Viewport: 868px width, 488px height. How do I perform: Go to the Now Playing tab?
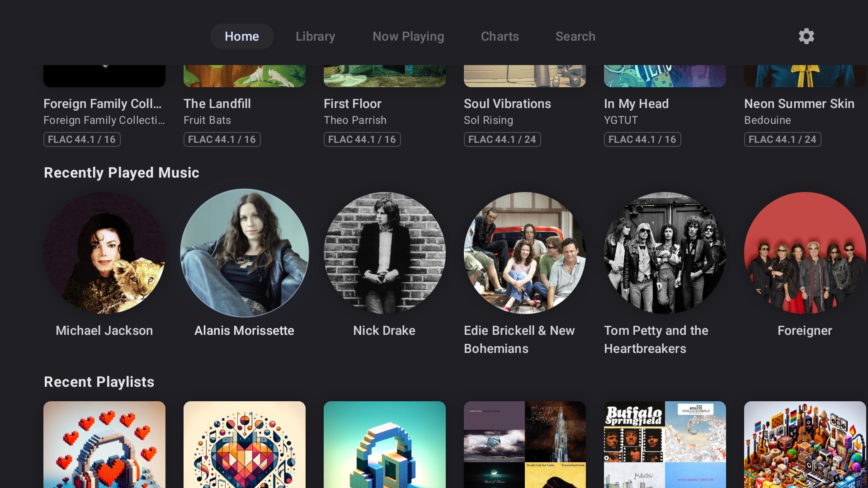pos(408,36)
